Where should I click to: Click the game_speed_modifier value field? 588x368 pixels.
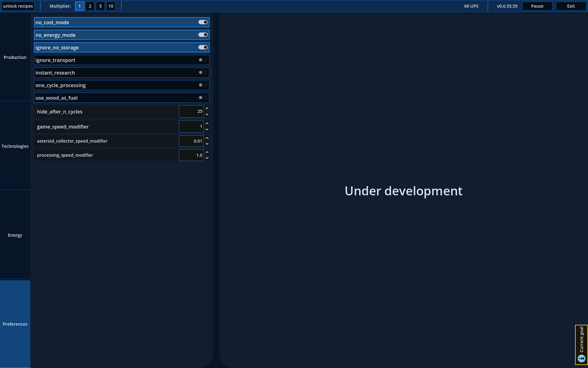click(x=191, y=126)
